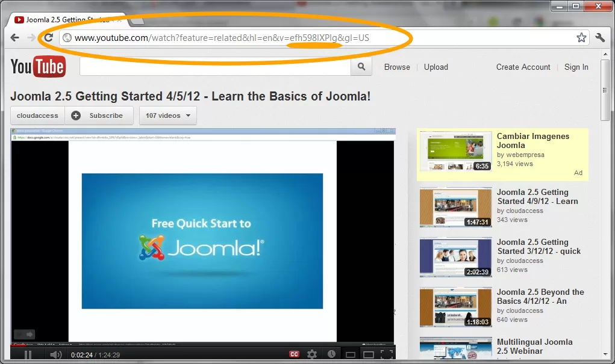Click the scrollbar up arrow
Screen dimensions: 615x364
605,54
